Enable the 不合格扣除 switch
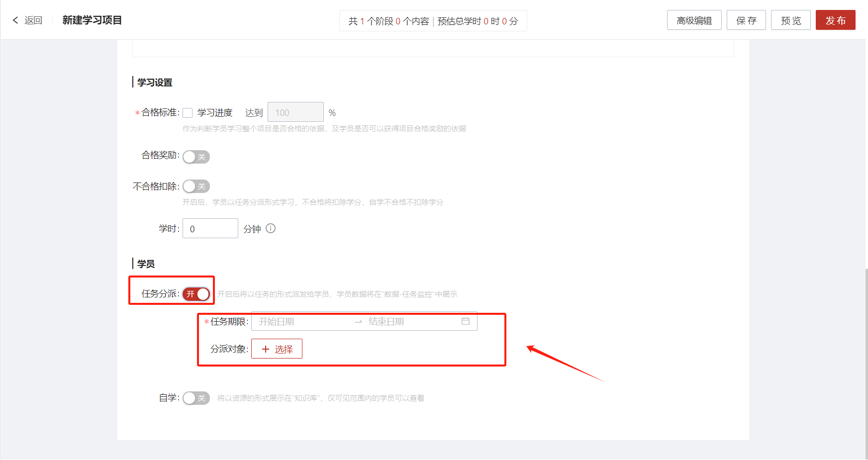 [196, 186]
